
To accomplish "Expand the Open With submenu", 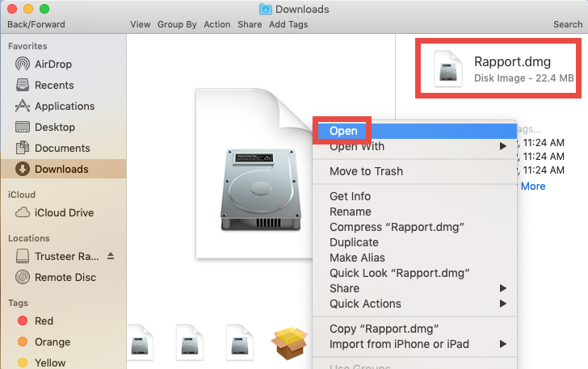I will [x=503, y=146].
